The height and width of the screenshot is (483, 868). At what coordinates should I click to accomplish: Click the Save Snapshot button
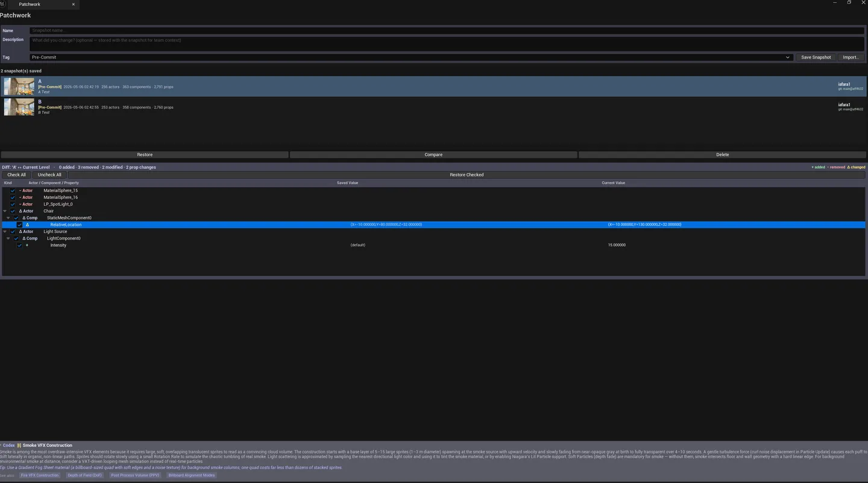tap(816, 57)
